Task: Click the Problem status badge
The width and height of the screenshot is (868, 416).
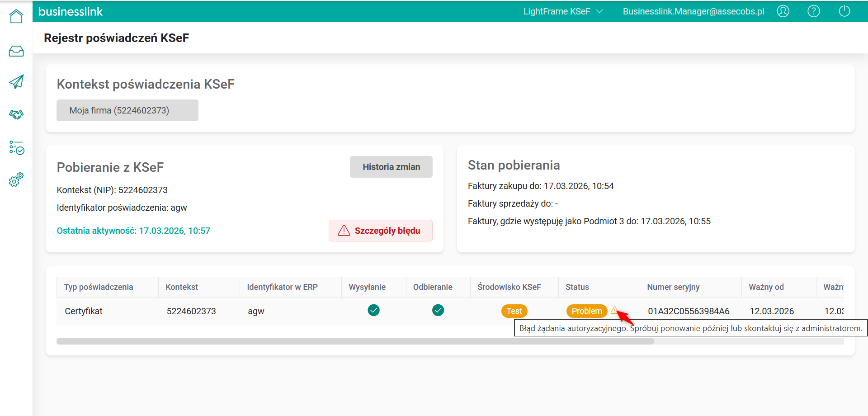Action: point(587,311)
